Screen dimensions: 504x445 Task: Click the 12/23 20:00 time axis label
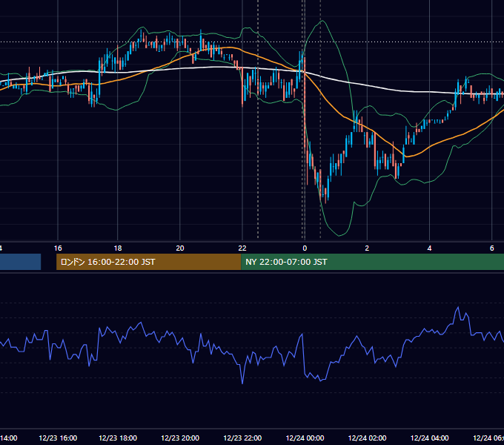pyautogui.click(x=180, y=438)
